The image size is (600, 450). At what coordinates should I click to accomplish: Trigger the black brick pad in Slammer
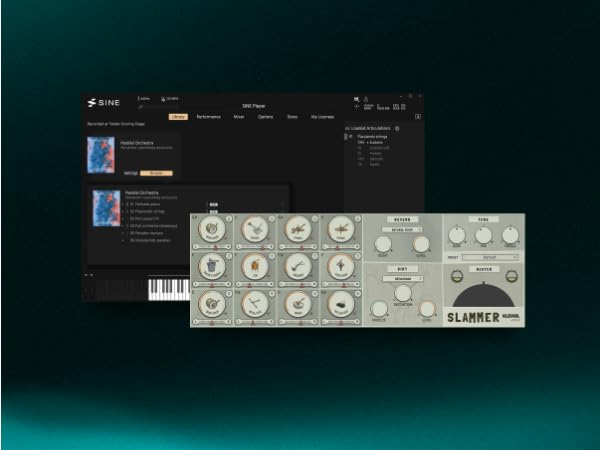[341, 304]
